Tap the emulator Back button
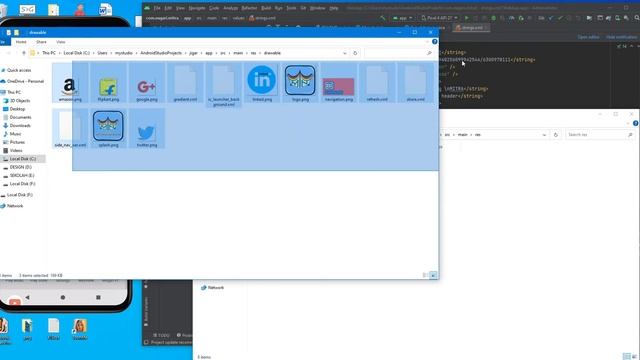Viewport: 640px width, 360px height. [x=27, y=298]
